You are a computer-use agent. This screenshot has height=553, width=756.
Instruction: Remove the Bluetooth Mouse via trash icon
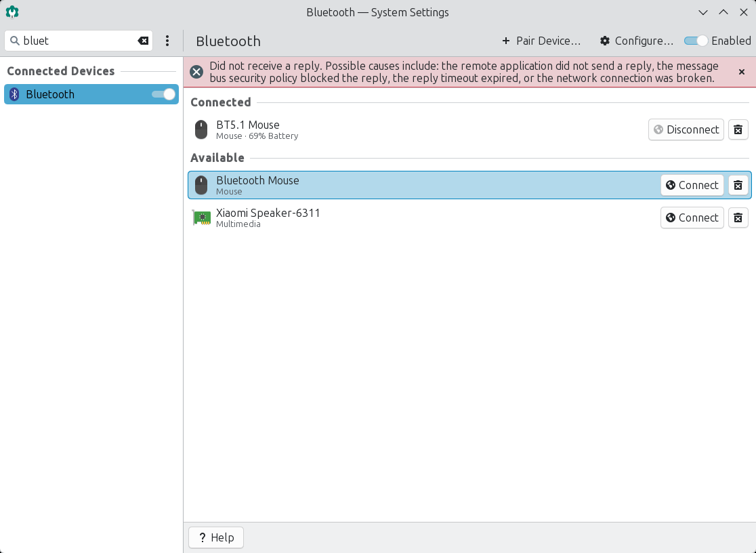738,185
